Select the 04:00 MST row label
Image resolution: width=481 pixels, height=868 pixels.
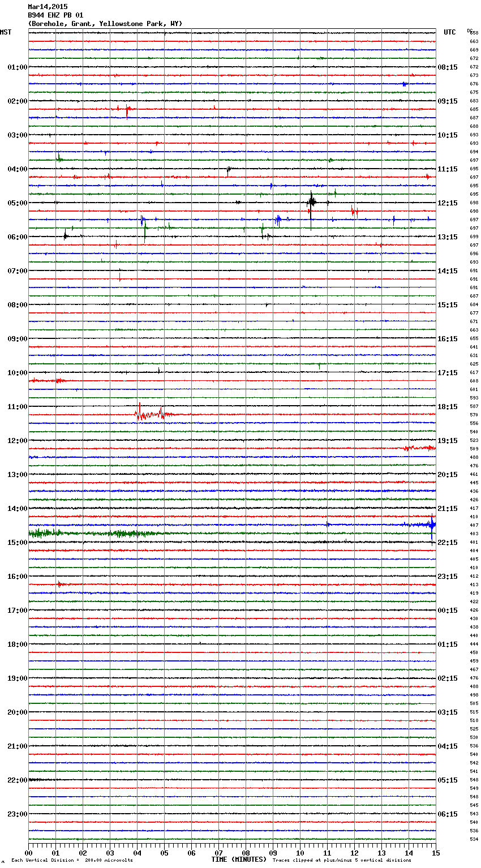pyautogui.click(x=18, y=169)
